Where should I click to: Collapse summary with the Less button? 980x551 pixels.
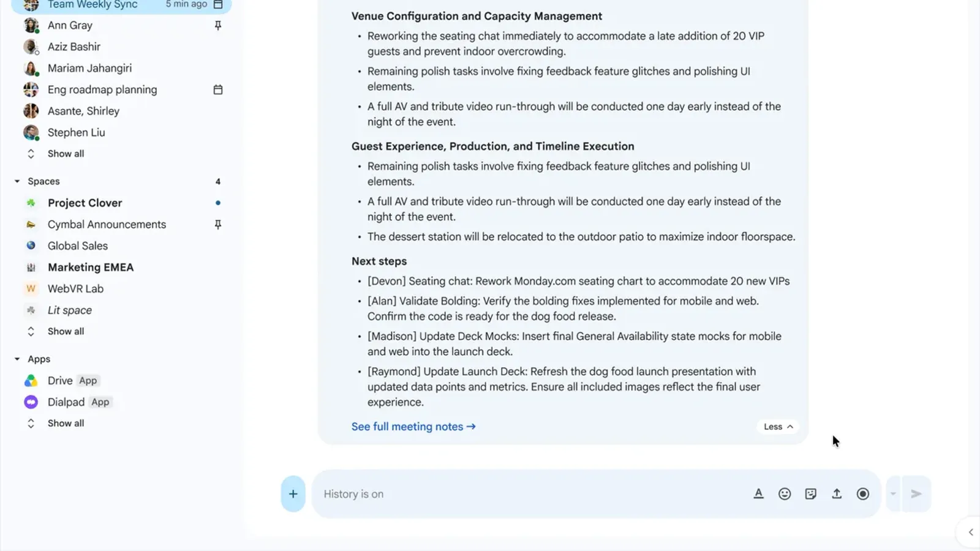point(778,427)
